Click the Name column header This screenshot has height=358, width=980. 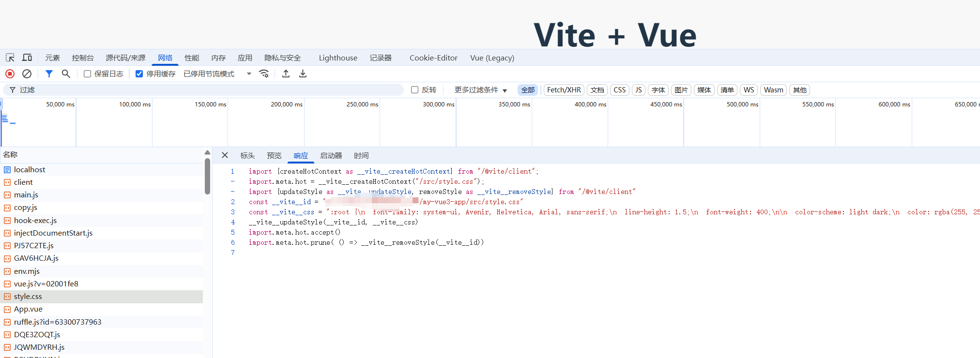[102, 155]
